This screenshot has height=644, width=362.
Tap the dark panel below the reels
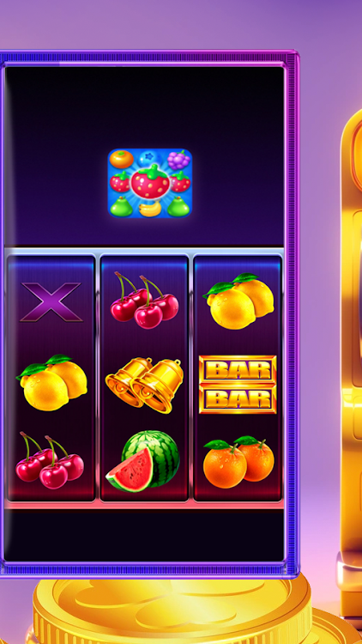click(x=143, y=535)
